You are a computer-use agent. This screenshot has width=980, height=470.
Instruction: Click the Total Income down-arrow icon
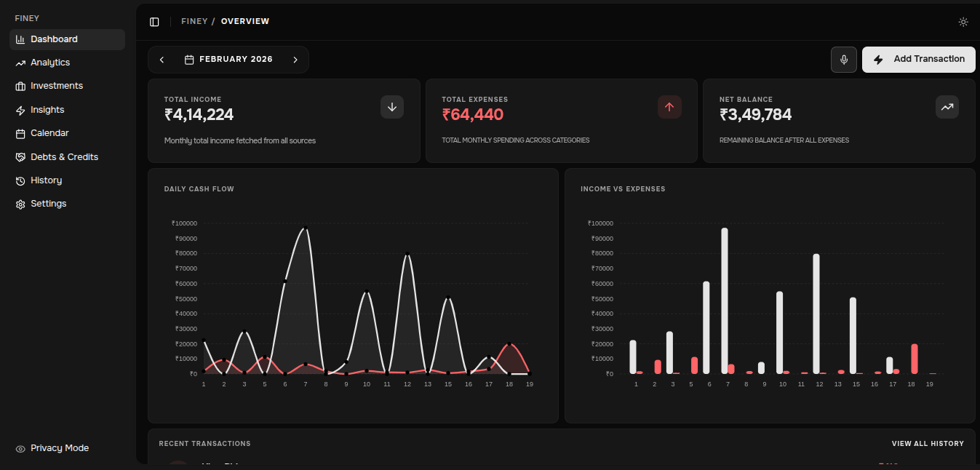coord(391,107)
